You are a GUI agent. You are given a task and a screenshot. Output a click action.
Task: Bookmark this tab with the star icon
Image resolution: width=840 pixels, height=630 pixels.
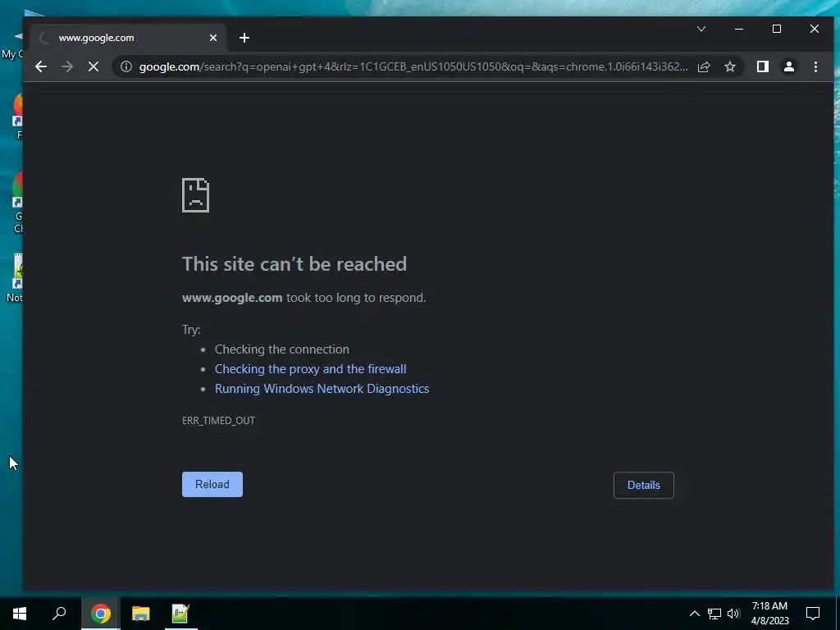[729, 66]
